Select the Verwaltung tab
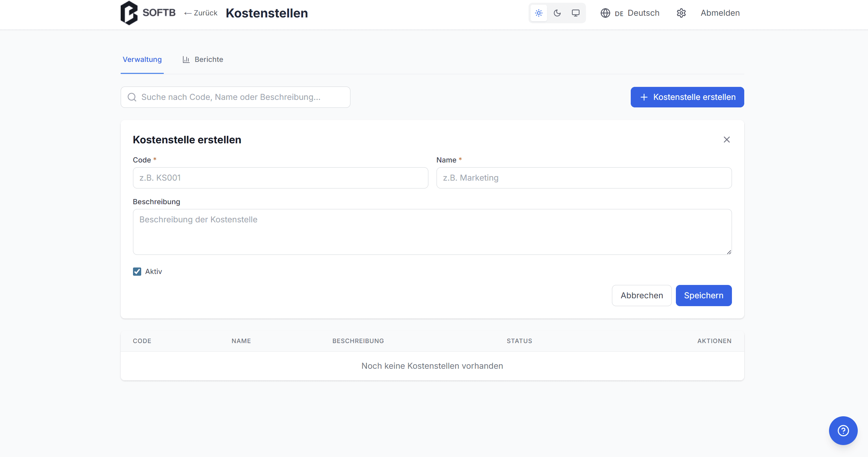The width and height of the screenshot is (868, 457). point(142,60)
